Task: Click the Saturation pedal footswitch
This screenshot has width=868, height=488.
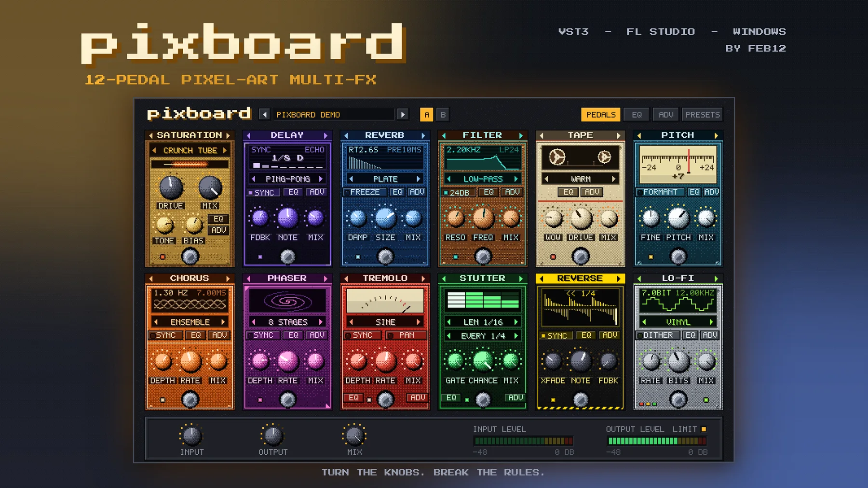Action: click(190, 256)
